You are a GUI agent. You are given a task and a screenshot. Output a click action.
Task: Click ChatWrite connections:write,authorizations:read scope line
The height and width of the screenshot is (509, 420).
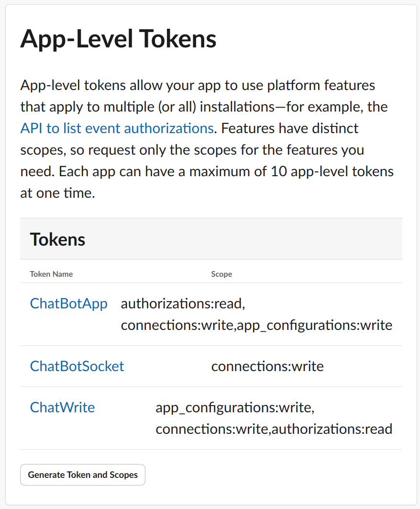(x=274, y=429)
